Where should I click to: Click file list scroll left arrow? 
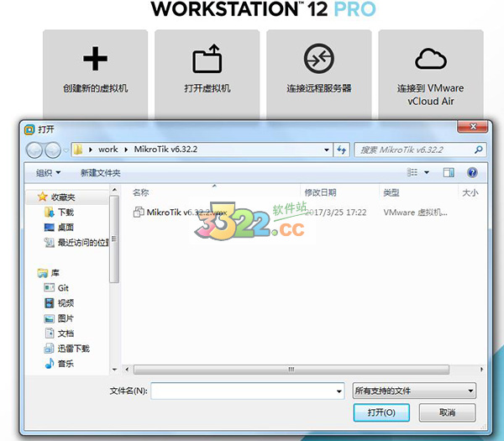128,370
